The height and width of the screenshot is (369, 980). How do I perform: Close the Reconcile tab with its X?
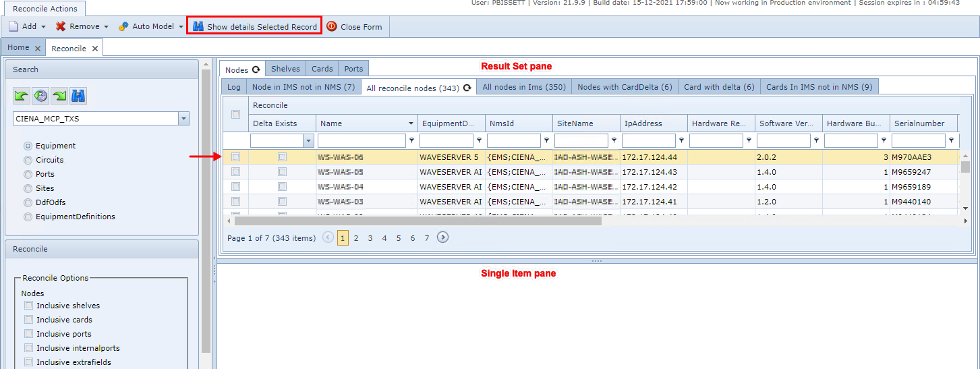click(95, 49)
